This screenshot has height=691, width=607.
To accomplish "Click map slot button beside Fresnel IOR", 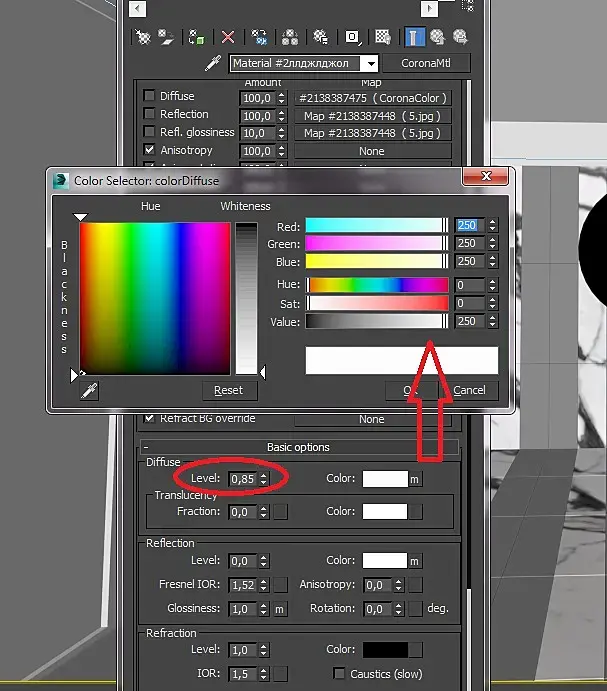I will (280, 585).
